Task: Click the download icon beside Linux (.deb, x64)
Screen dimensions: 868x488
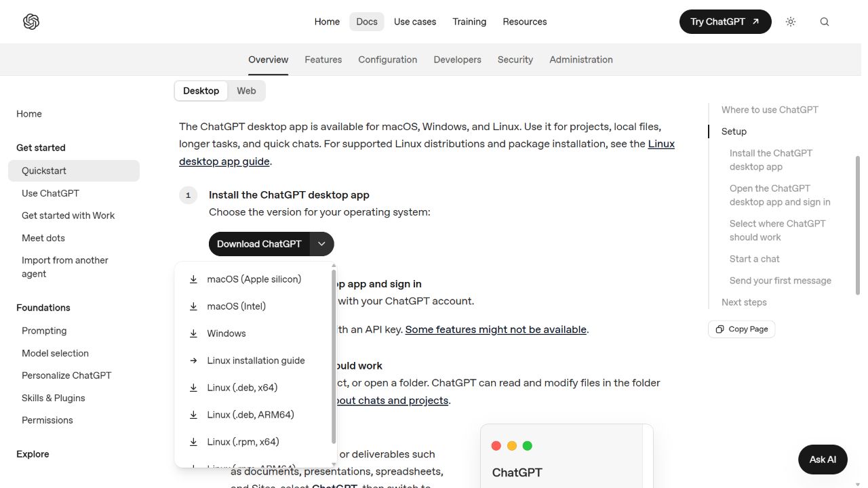Action: tap(193, 388)
